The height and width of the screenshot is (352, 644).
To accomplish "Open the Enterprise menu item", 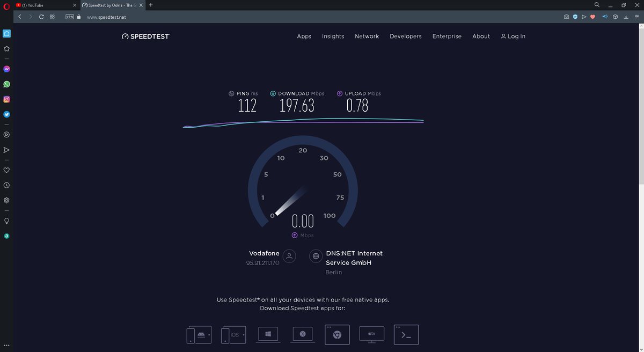I will [x=447, y=36].
